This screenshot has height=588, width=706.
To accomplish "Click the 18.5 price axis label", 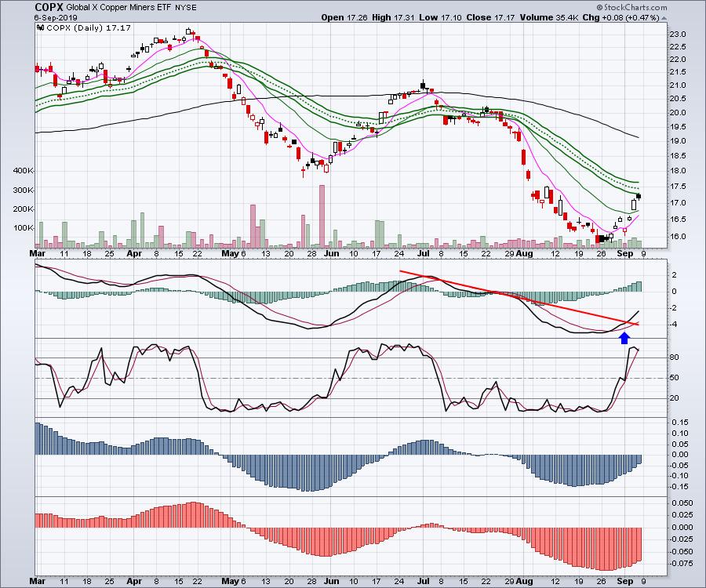I will coord(678,156).
